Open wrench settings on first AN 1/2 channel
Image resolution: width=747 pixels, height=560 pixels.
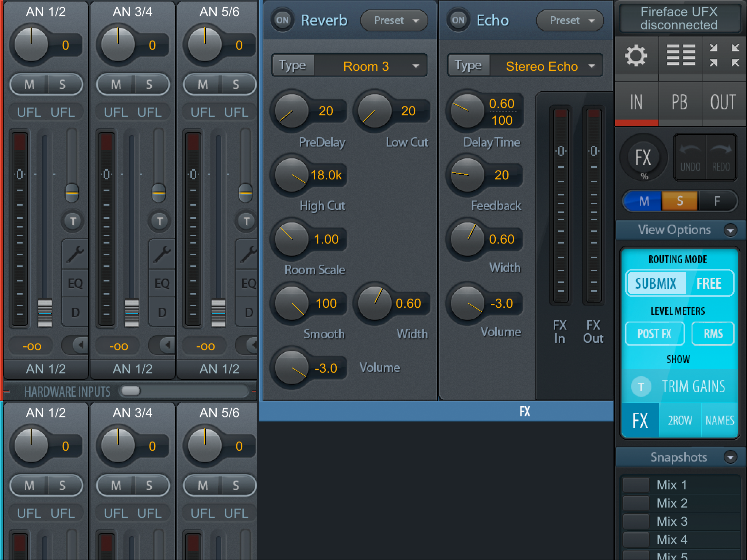pos(75,254)
